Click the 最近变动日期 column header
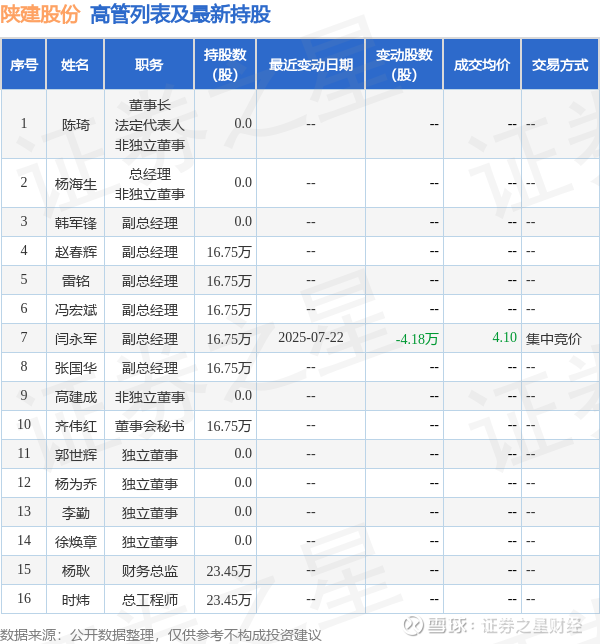Image resolution: width=600 pixels, height=644 pixels. pyautogui.click(x=310, y=64)
